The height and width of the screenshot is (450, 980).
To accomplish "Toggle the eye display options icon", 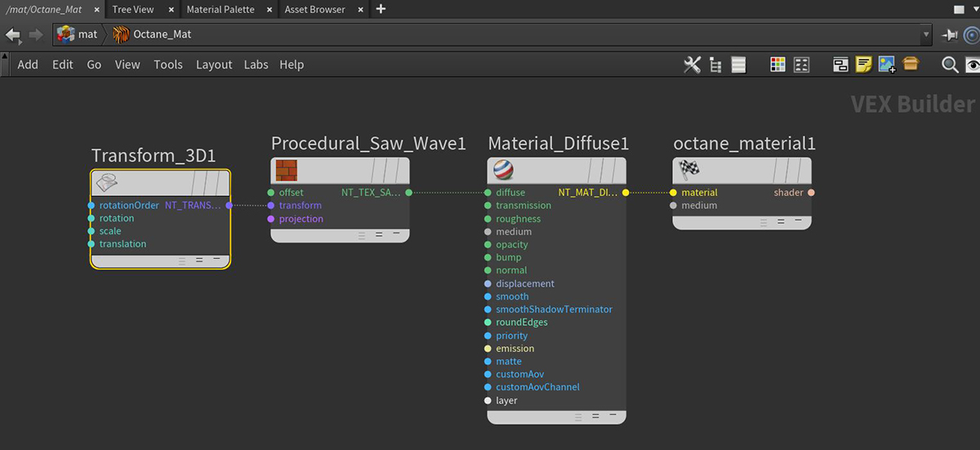I will (x=972, y=65).
